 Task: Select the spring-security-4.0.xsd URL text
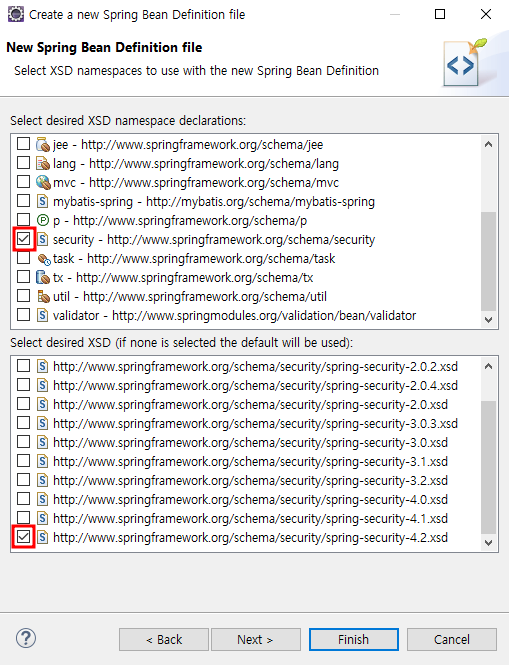250,500
